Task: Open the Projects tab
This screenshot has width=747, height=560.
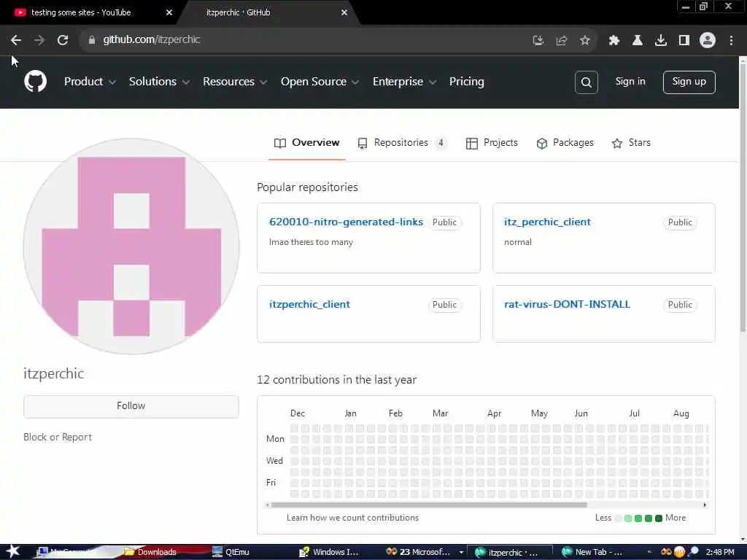Action: pyautogui.click(x=492, y=143)
